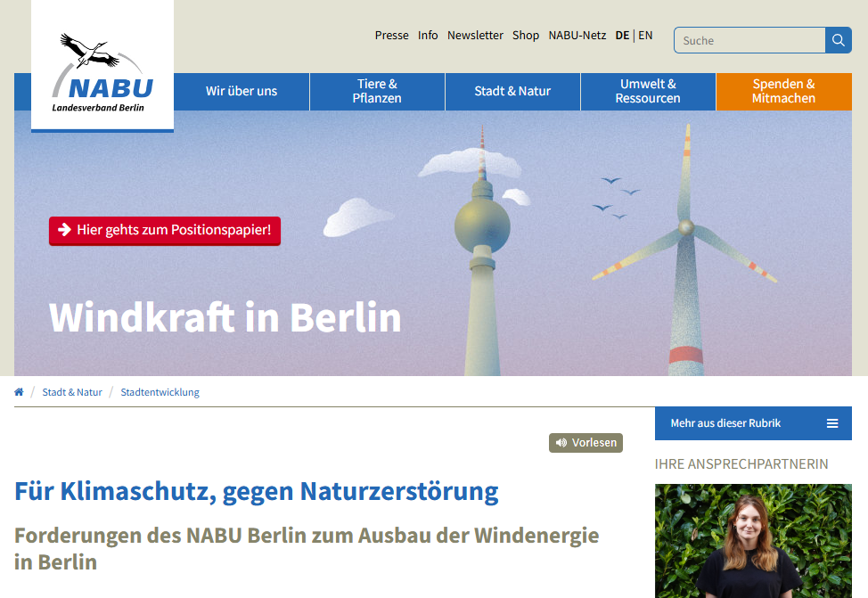The height and width of the screenshot is (598, 868).
Task: Open the Stadt & Natur menu
Action: point(512,92)
